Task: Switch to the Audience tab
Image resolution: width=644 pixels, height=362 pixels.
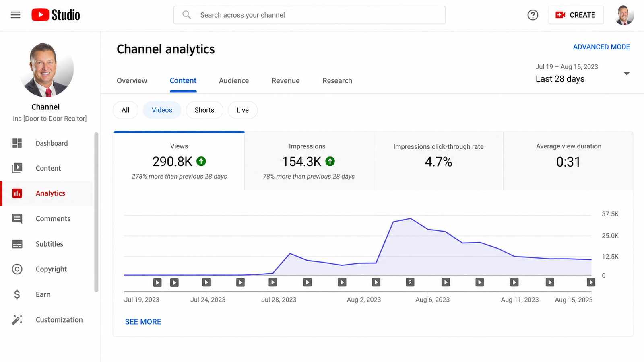Action: (234, 81)
